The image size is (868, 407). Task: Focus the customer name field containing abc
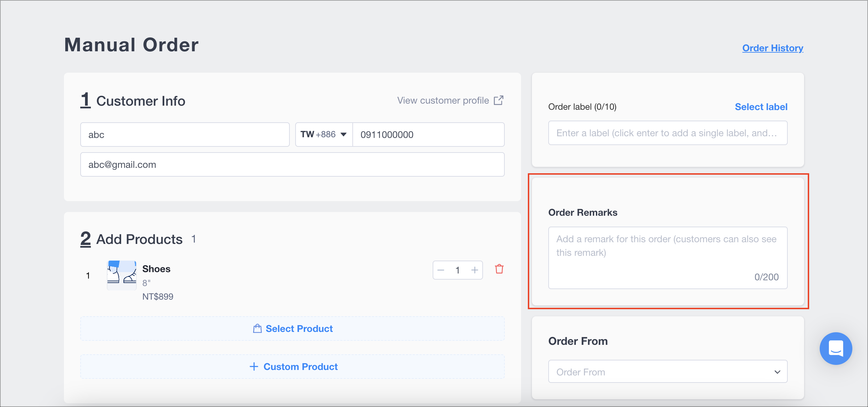(x=185, y=135)
